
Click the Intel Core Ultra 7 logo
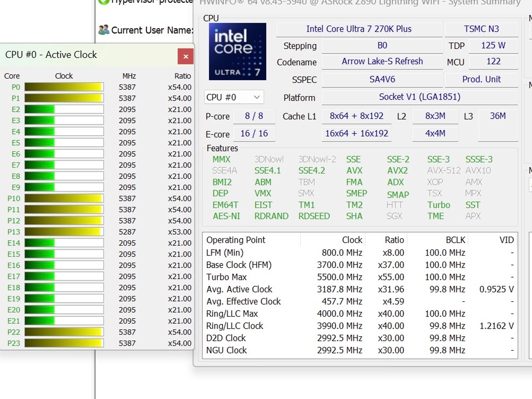coord(237,51)
